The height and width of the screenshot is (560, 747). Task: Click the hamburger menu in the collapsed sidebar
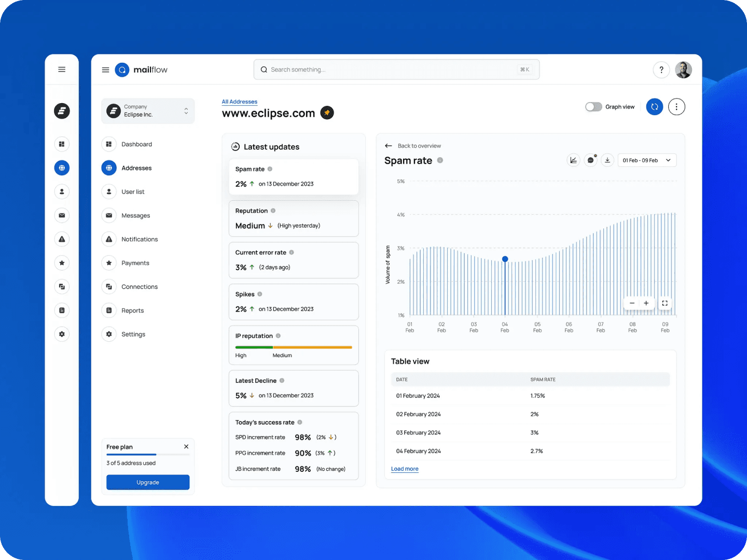tap(62, 69)
